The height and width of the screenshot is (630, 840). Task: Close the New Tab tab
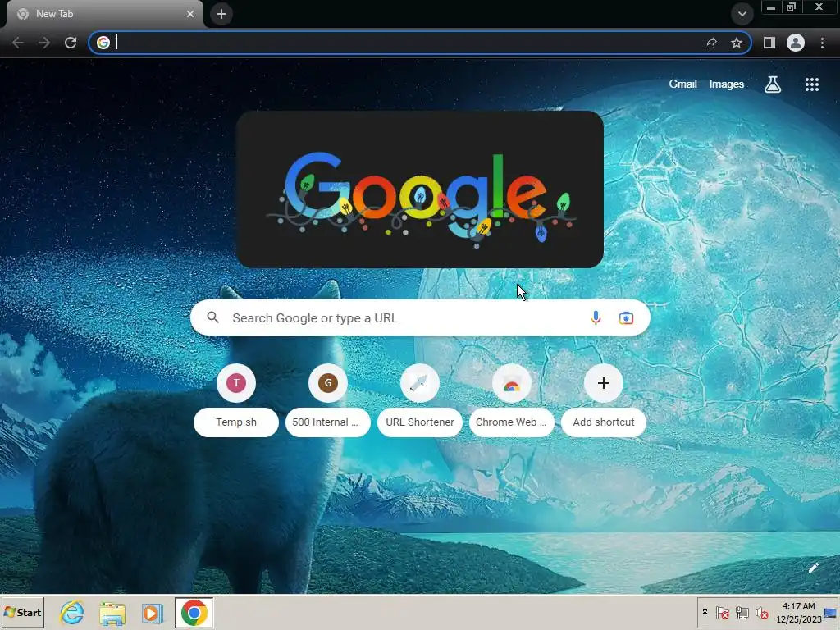(190, 14)
